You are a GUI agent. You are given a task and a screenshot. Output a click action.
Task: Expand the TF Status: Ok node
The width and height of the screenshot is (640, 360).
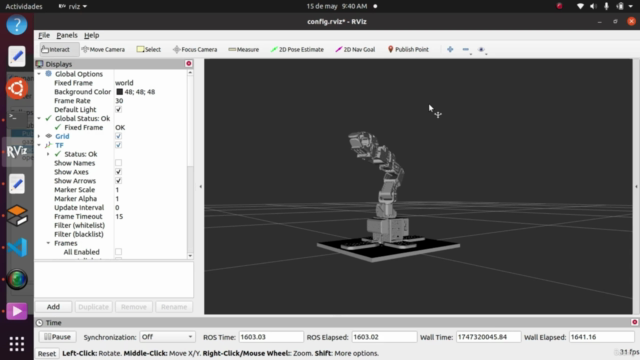(48, 154)
